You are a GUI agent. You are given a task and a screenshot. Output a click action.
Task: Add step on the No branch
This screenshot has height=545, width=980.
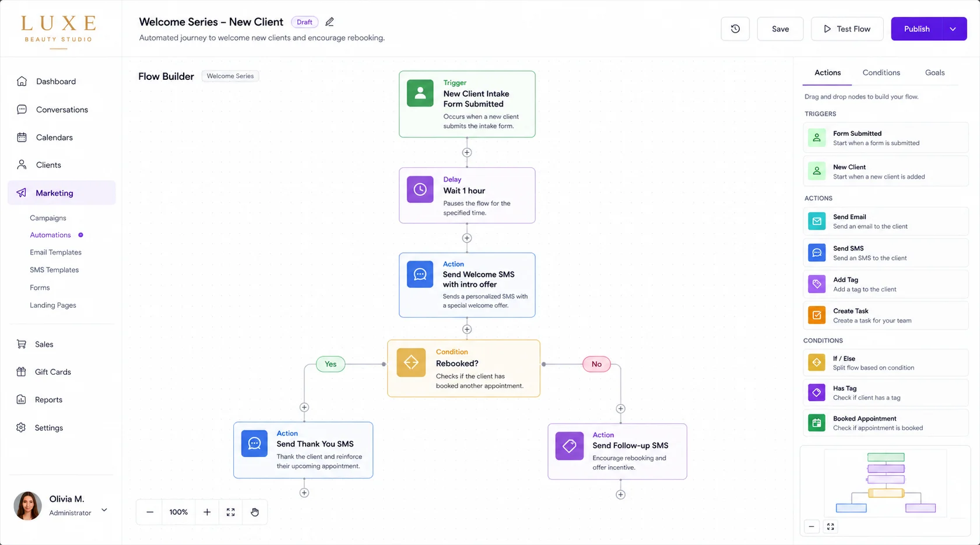(x=620, y=409)
